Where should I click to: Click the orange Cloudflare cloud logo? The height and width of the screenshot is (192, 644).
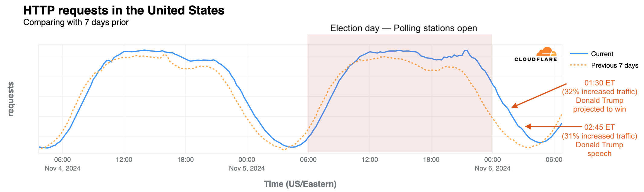point(547,51)
